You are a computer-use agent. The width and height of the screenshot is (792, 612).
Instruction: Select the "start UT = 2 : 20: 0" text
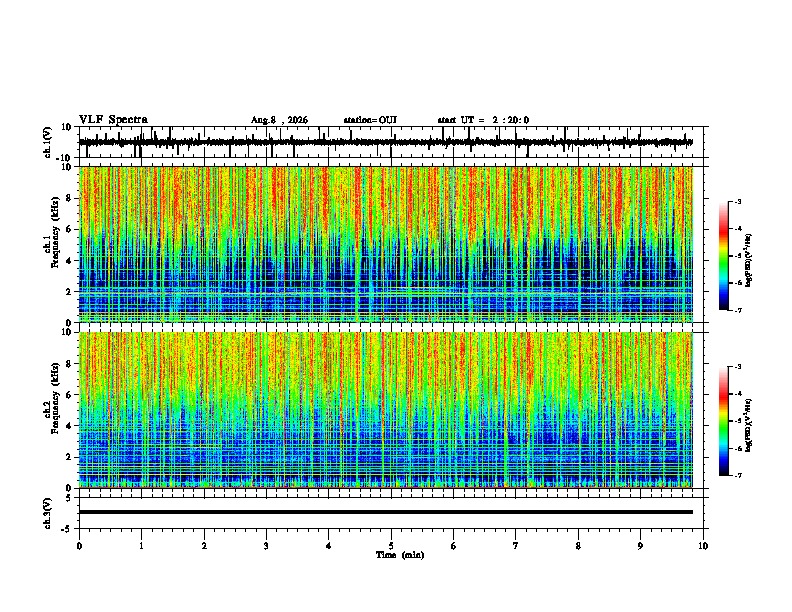(x=483, y=120)
